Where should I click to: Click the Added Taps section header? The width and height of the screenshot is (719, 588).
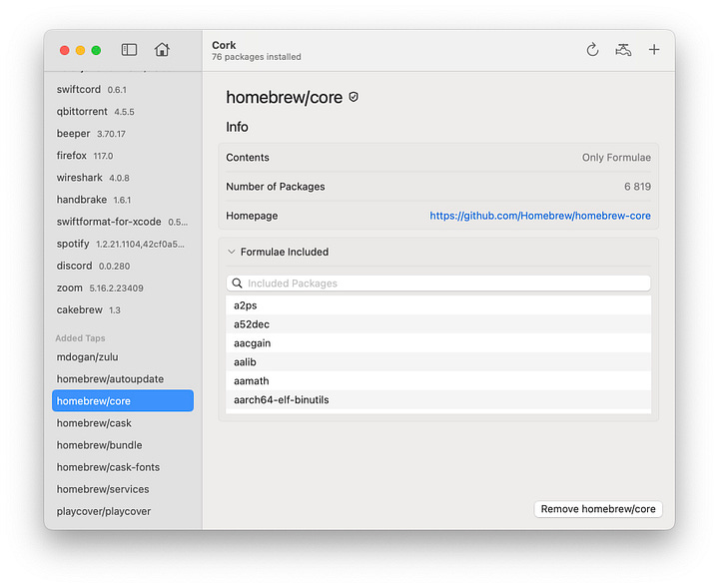coord(80,338)
